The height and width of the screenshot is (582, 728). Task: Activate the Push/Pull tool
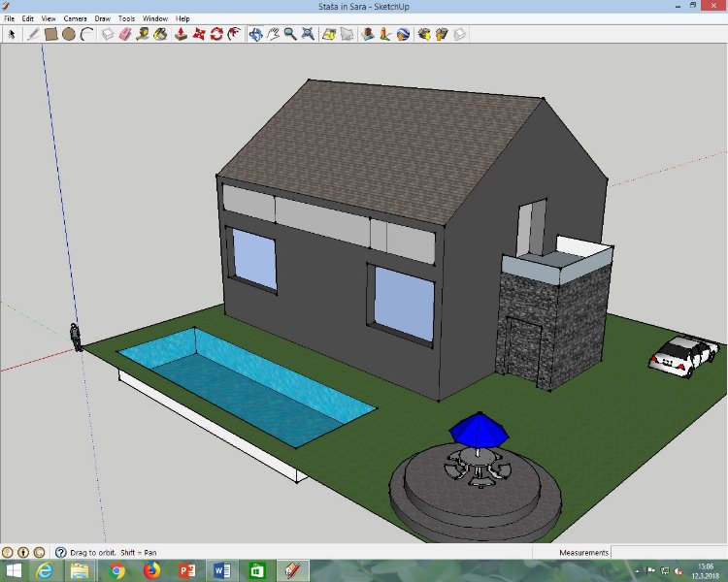click(181, 34)
